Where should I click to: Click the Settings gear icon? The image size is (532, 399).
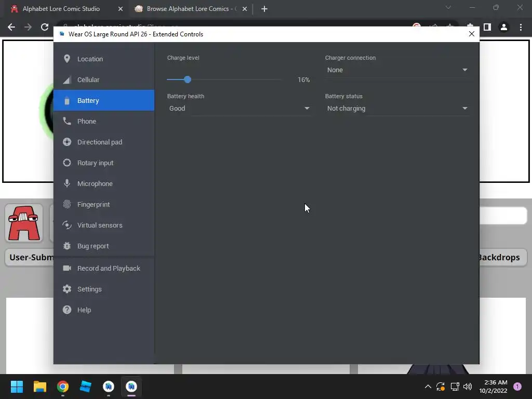coord(67,289)
